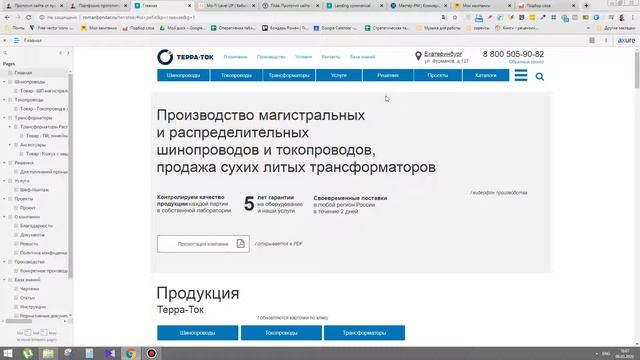The width and height of the screenshot is (640, 360).
Task: Open the Новости page in the Pages tree
Action: pos(29,244)
